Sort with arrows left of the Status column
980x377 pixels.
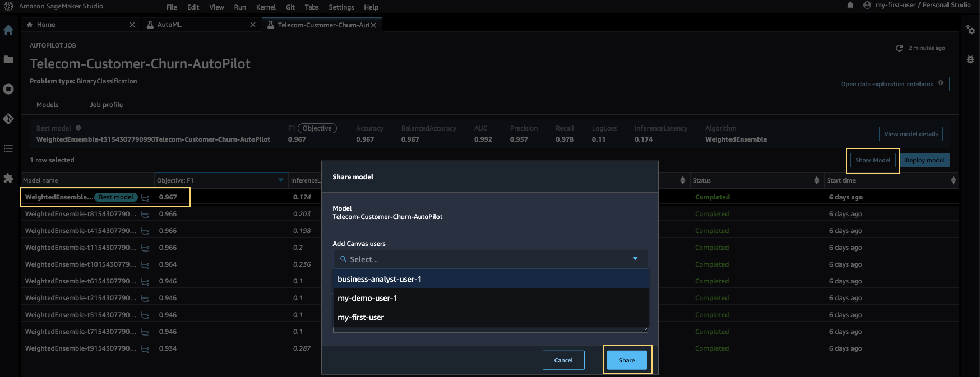point(682,180)
